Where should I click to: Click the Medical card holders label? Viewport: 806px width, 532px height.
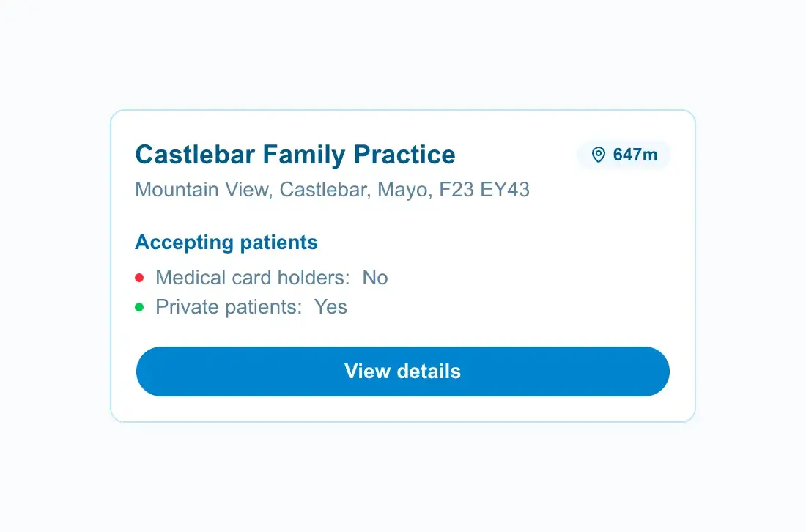coord(253,278)
